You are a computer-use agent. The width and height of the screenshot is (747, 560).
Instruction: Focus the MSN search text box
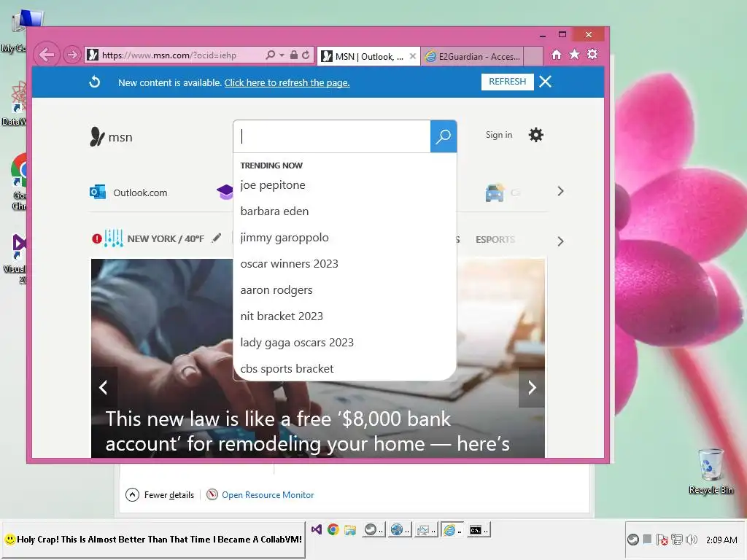tap(332, 136)
